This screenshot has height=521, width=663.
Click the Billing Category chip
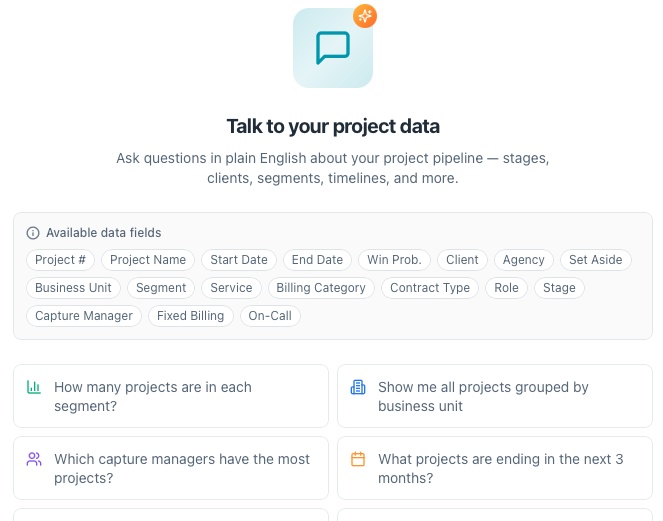321,288
